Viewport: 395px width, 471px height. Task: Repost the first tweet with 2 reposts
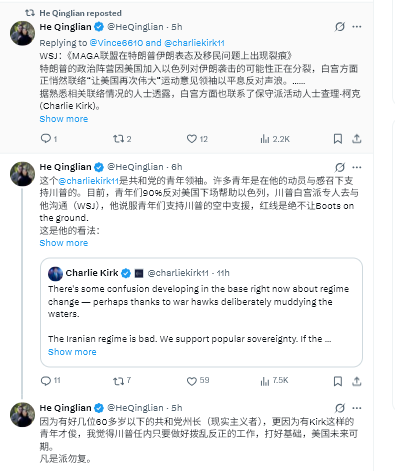click(122, 139)
